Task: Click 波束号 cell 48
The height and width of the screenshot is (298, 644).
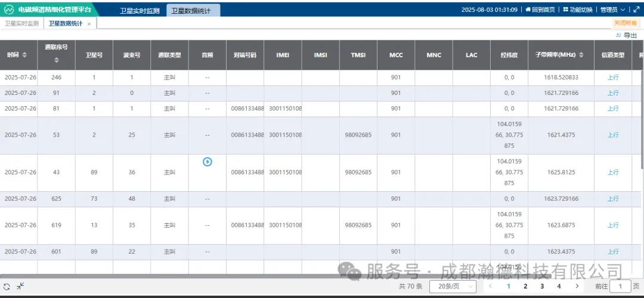Action: pos(132,199)
